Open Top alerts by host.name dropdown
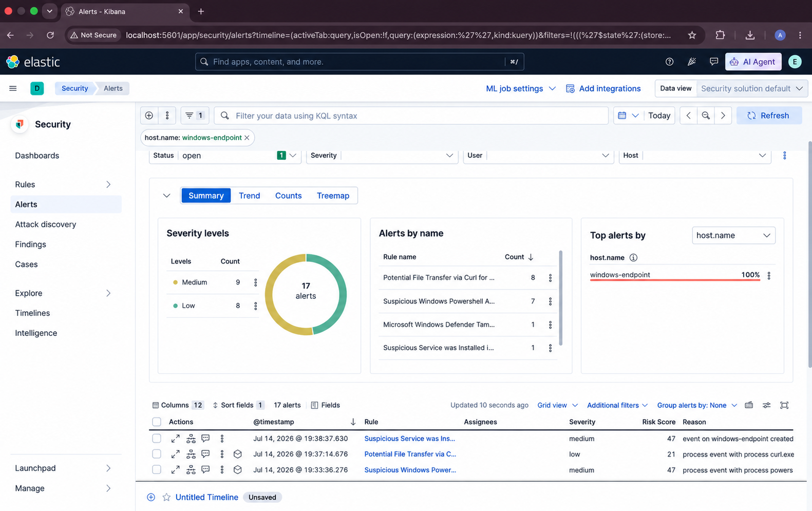The height and width of the screenshot is (511, 812). coord(733,235)
